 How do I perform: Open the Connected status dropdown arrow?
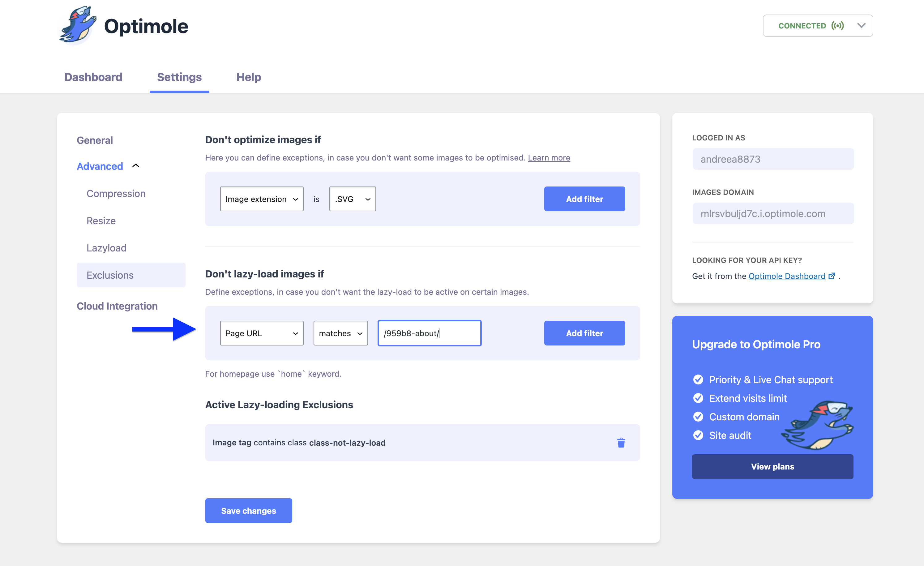pos(861,25)
